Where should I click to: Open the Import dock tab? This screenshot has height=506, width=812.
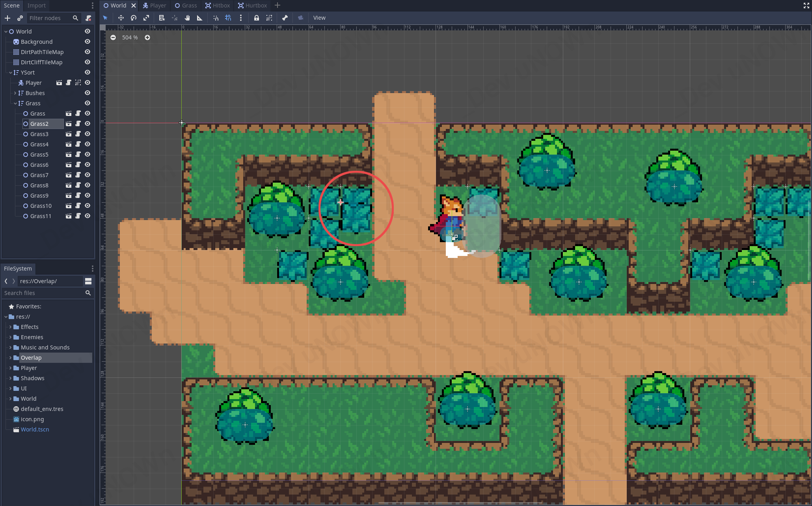coord(36,6)
